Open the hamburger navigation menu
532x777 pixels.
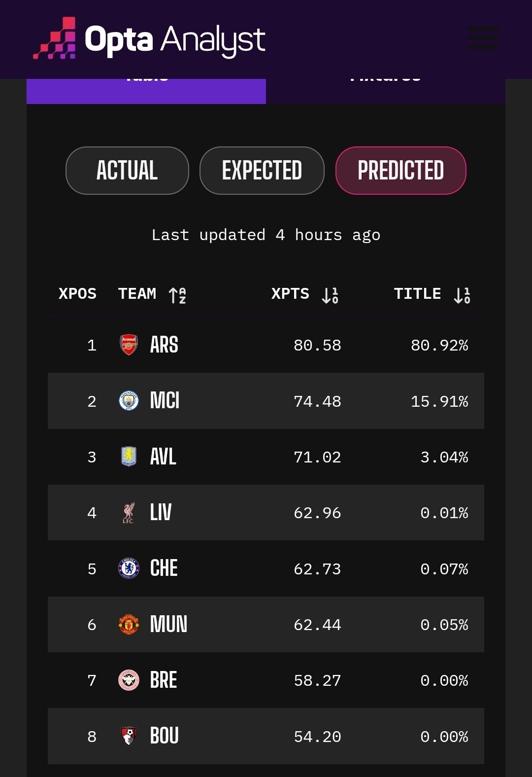[x=483, y=38]
